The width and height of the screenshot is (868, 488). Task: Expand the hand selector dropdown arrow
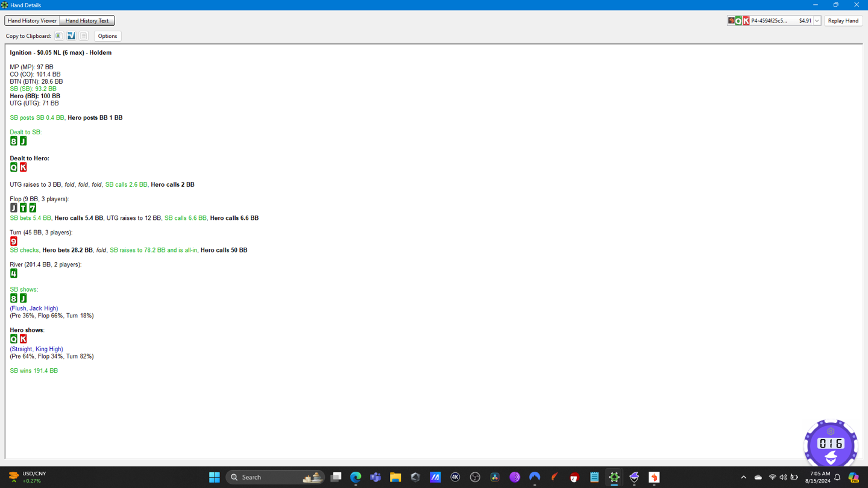point(817,21)
